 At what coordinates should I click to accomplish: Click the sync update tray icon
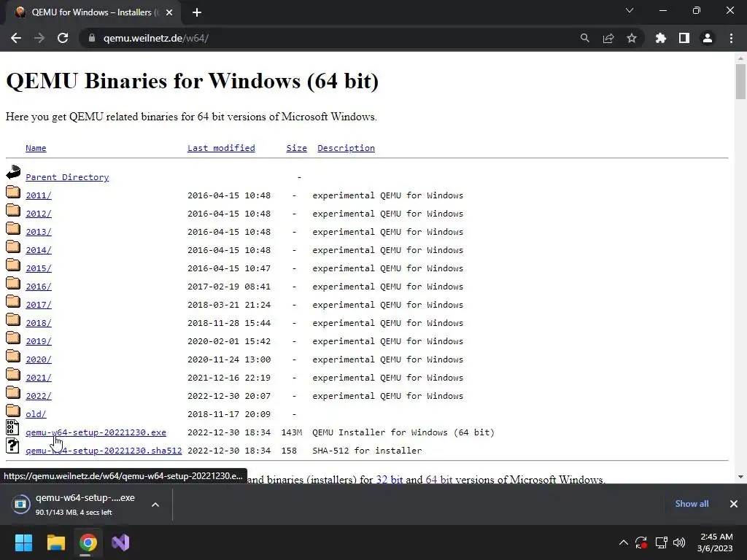641,542
